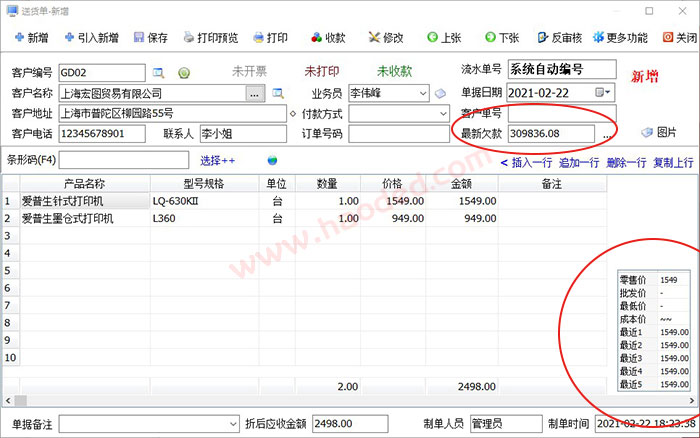Viewport: 700px width, 438px height.
Task: Click the 客户单号 input field
Action: tap(562, 113)
